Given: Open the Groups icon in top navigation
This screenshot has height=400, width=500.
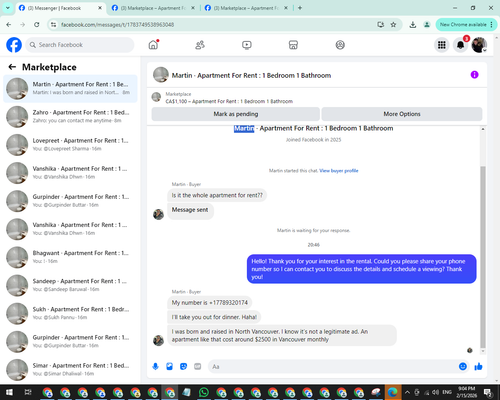Looking at the screenshot, I should point(340,45).
